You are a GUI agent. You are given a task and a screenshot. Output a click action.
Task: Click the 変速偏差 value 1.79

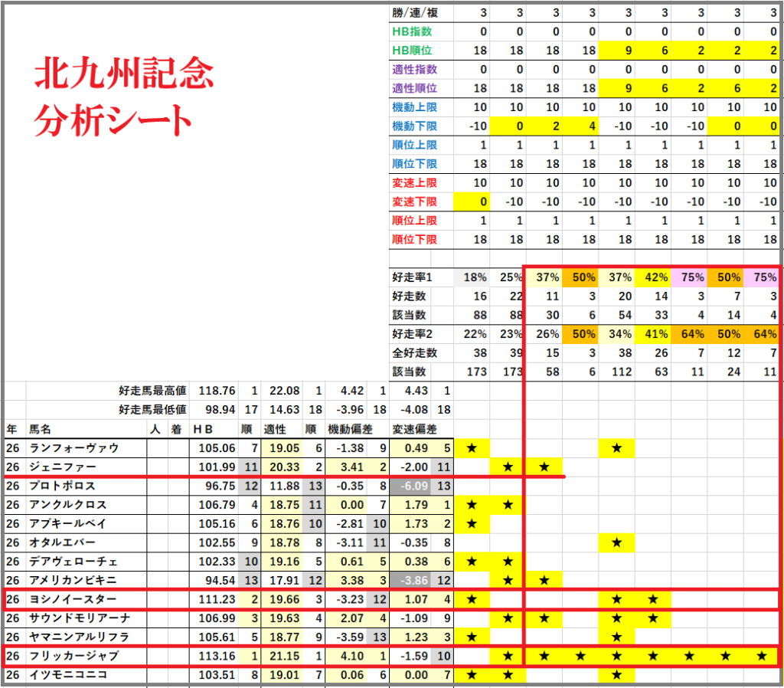tap(416, 505)
